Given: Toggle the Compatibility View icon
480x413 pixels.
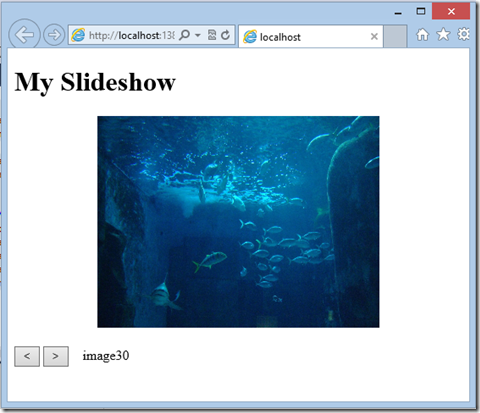Looking at the screenshot, I should pos(212,35).
